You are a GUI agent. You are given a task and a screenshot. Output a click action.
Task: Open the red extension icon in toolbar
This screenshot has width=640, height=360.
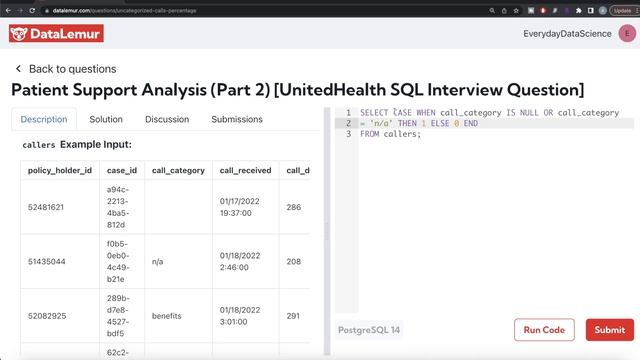tap(543, 11)
